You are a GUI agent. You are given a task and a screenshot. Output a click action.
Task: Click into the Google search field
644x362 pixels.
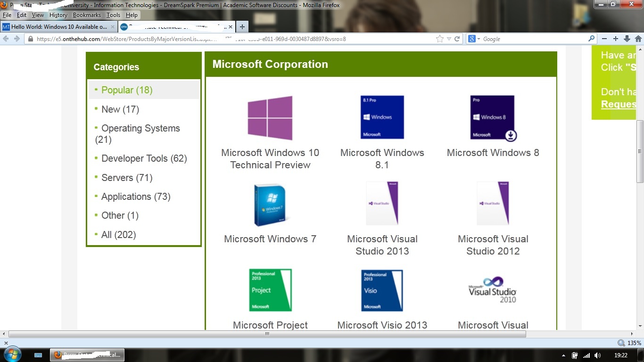point(534,39)
